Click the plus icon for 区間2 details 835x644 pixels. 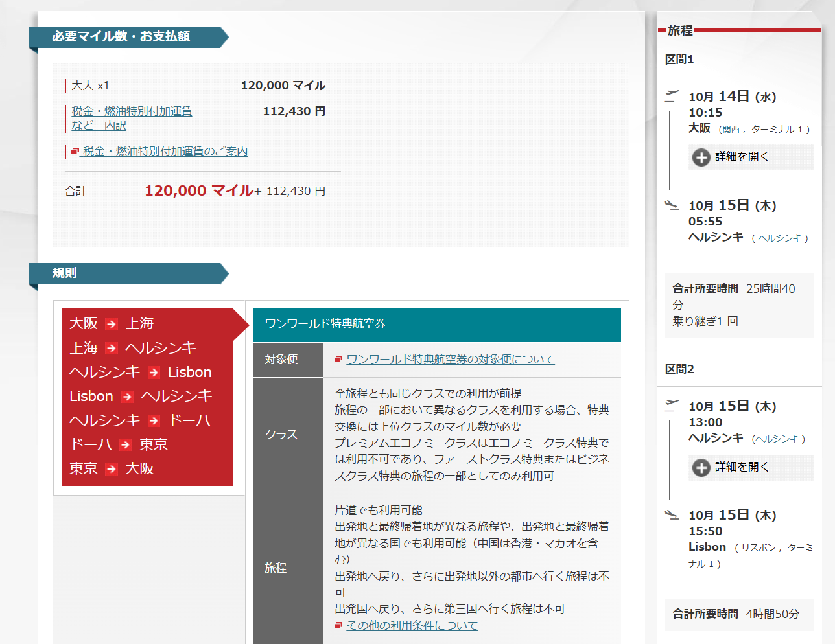point(701,468)
